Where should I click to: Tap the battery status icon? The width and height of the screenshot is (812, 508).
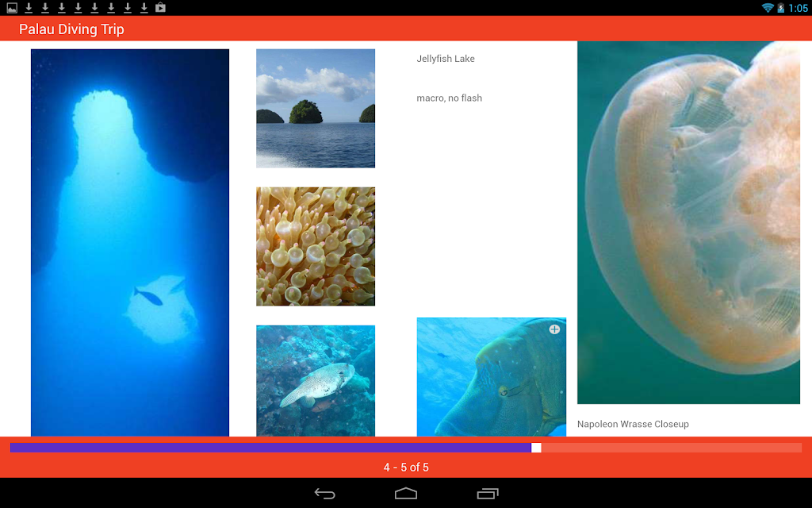point(780,8)
